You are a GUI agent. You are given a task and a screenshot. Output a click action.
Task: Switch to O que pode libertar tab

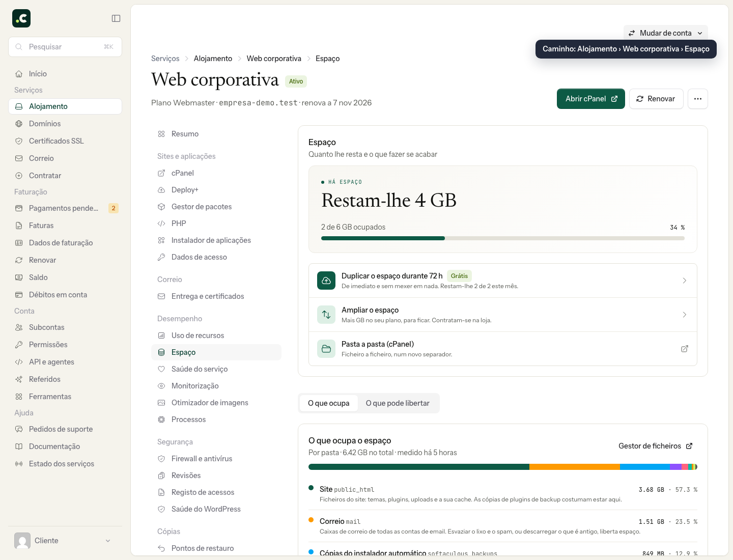(398, 403)
